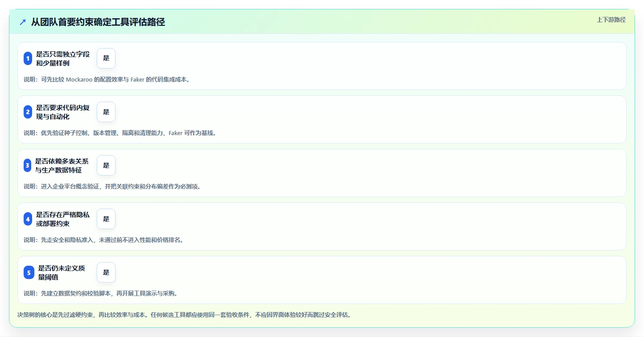Click the 是 button for 是否只需独立字段和少量样例
644x337 pixels.
pyautogui.click(x=106, y=58)
